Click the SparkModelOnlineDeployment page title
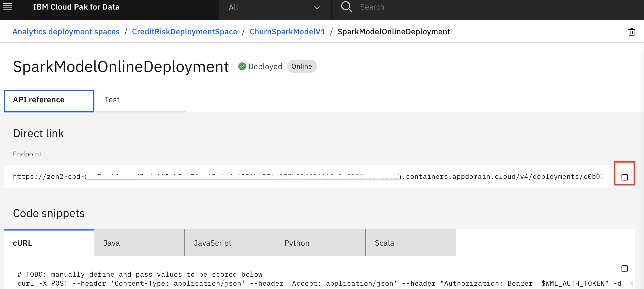This screenshot has width=644, height=289. click(121, 67)
